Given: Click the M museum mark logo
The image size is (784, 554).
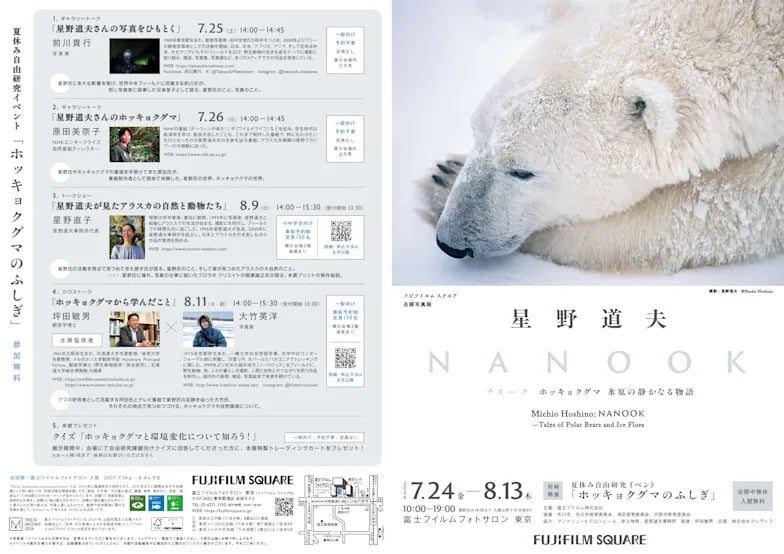Looking at the screenshot, I should click(16, 524).
